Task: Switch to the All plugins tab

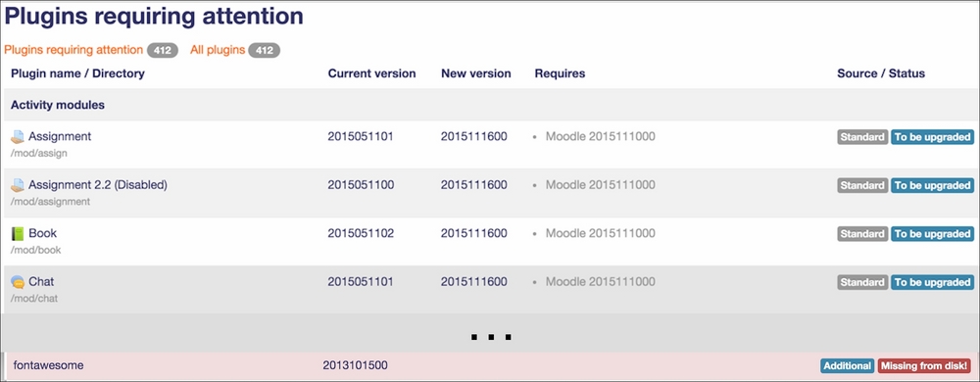Action: tap(218, 50)
